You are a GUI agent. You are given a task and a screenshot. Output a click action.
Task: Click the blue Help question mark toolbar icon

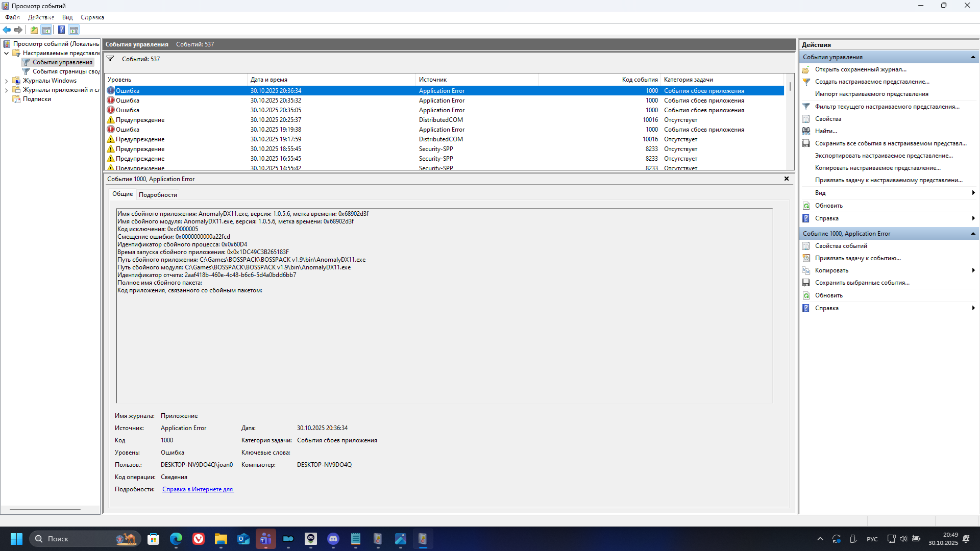61,30
